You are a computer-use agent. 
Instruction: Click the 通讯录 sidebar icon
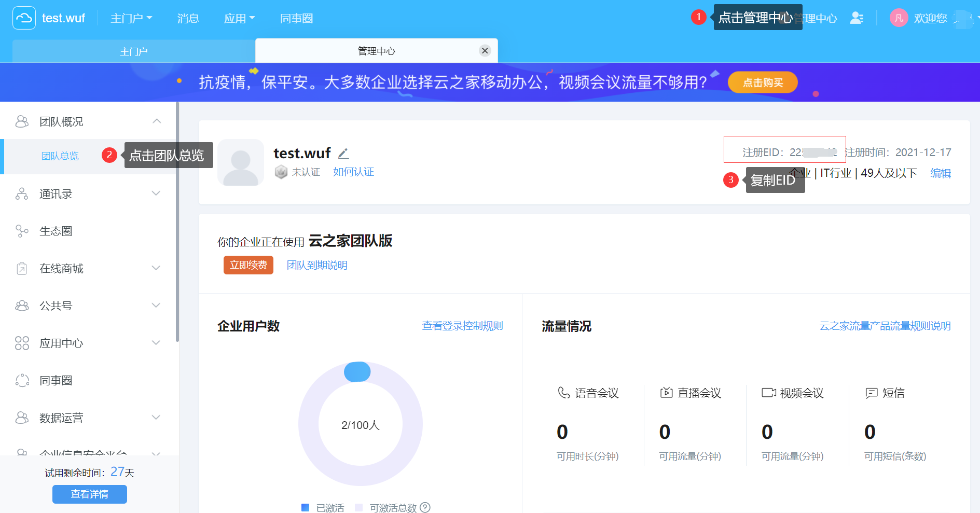tap(22, 194)
